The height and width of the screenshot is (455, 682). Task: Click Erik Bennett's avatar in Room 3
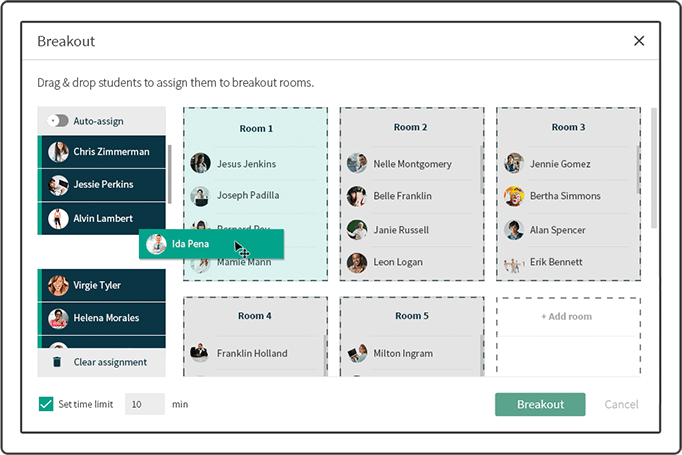[514, 263]
